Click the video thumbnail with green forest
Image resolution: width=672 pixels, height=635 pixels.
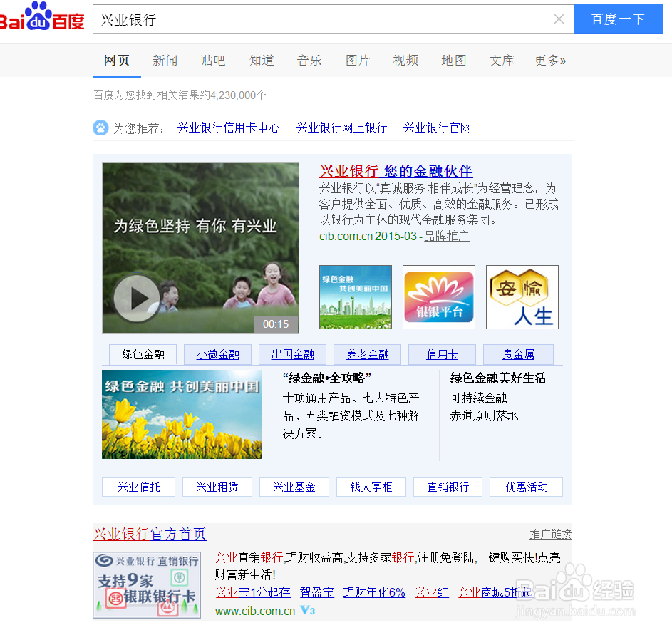pos(200,248)
